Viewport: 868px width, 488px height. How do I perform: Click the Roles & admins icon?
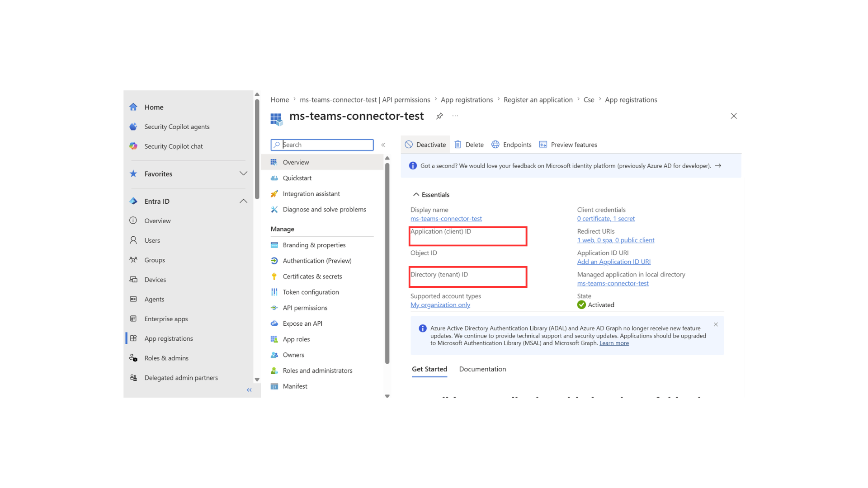[133, 358]
